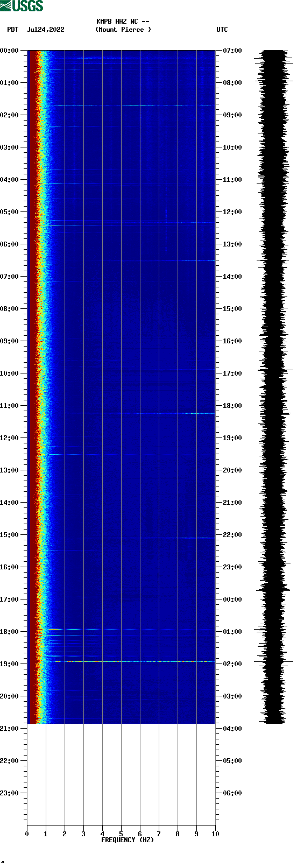
Task: Click the 06:00 UTC time label
Action: (x=232, y=793)
